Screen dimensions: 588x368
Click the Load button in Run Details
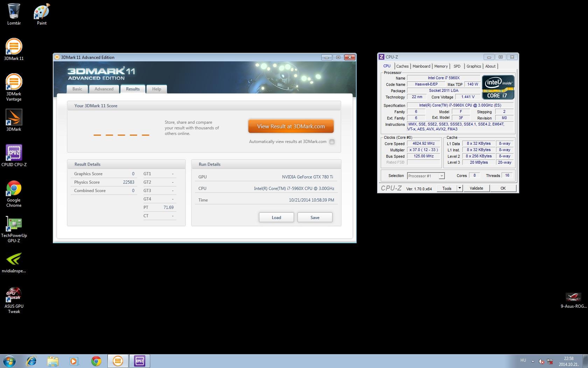[276, 218]
